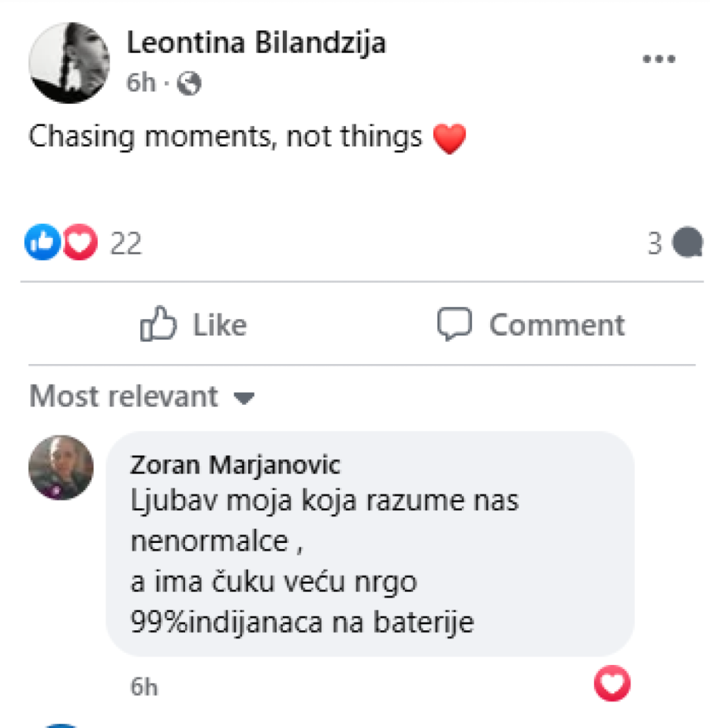This screenshot has height=728, width=710.
Task: Open Zoran Marjanovic's profile picture
Action: point(61,468)
